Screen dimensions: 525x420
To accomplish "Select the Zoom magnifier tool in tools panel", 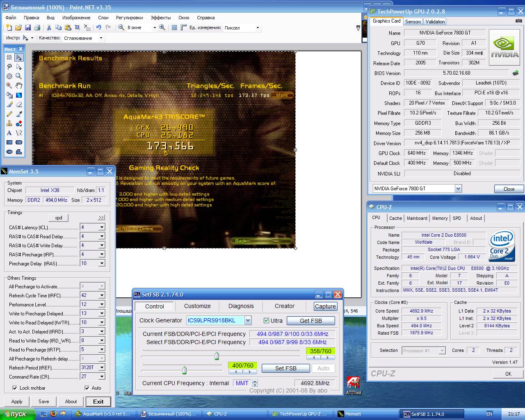I will click(x=19, y=76).
